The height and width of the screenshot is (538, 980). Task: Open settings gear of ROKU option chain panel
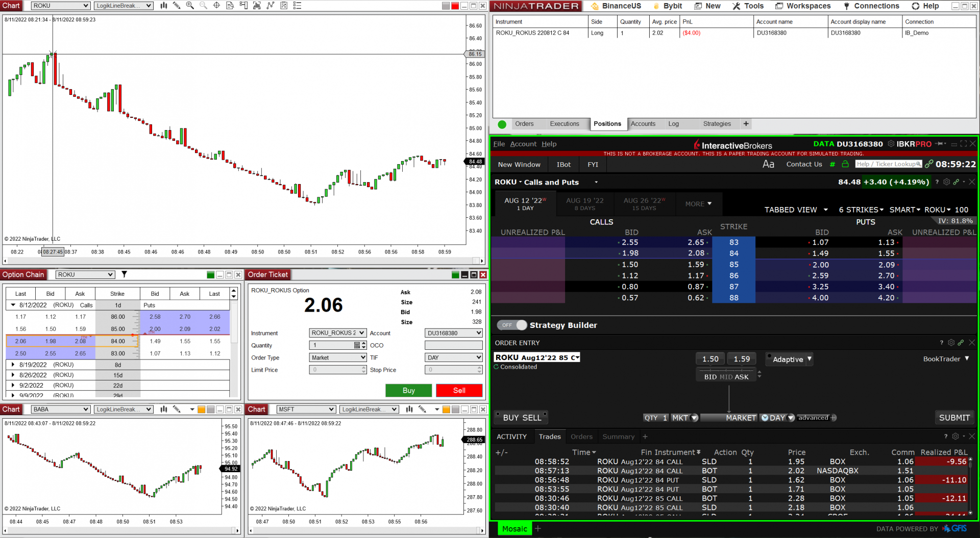coord(947,182)
